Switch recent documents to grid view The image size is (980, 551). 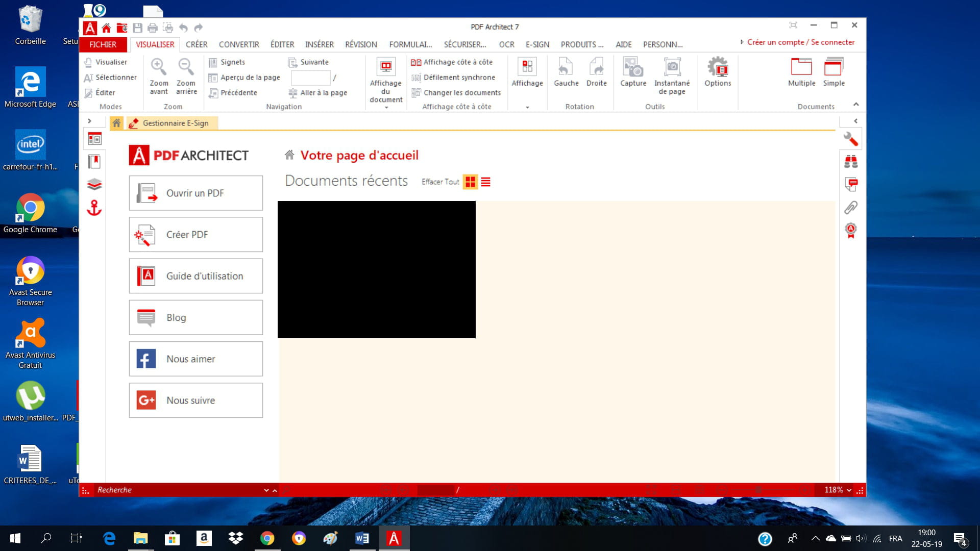(470, 182)
